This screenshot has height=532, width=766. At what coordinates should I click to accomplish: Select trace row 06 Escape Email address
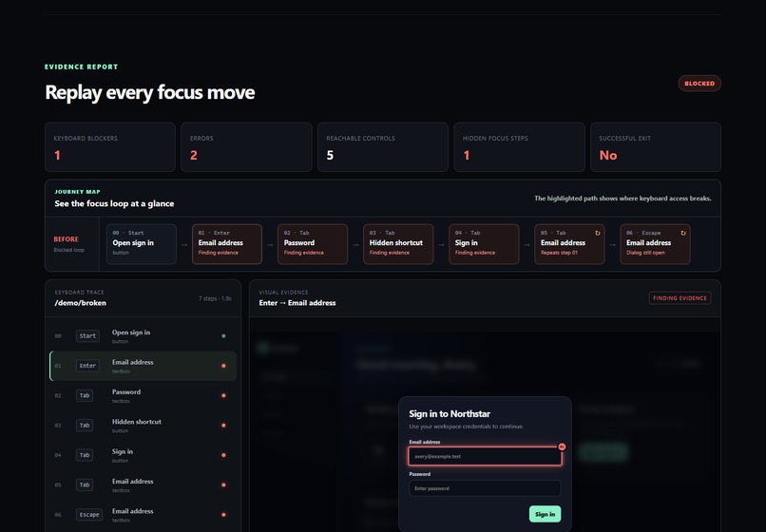144,515
